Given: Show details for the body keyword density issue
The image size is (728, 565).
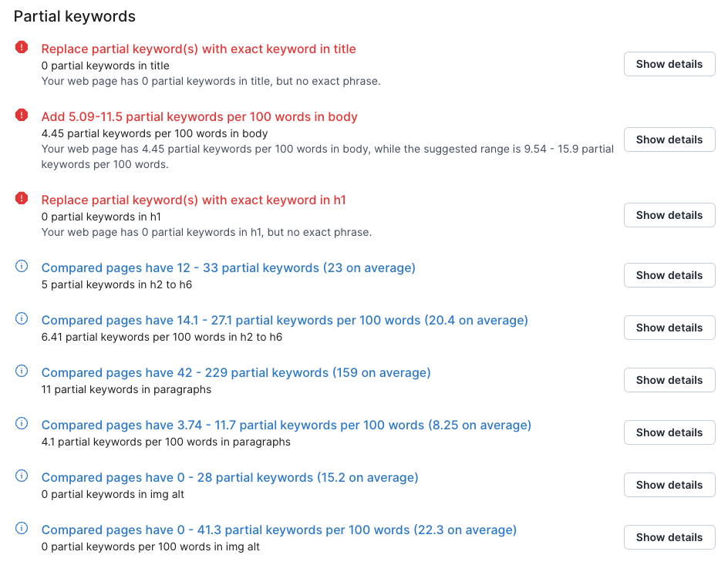Looking at the screenshot, I should click(x=669, y=140).
